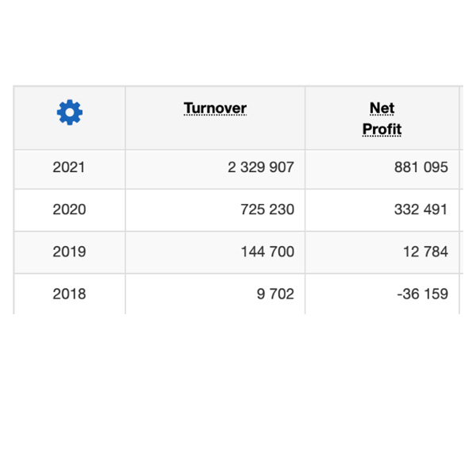Select the 2021 year cell
The height and width of the screenshot is (476, 476).
pos(69,167)
